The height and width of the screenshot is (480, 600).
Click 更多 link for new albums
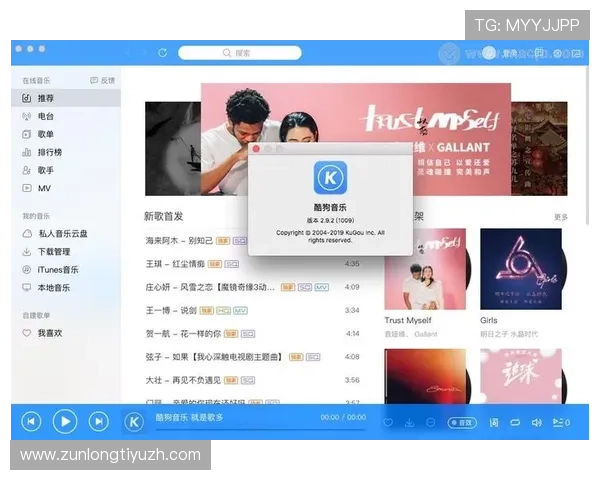561,217
